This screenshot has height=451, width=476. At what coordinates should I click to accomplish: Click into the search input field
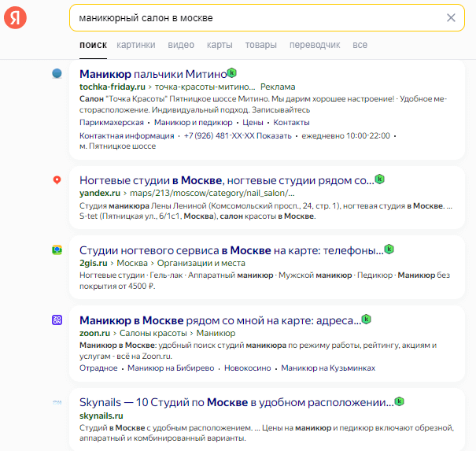267,17
